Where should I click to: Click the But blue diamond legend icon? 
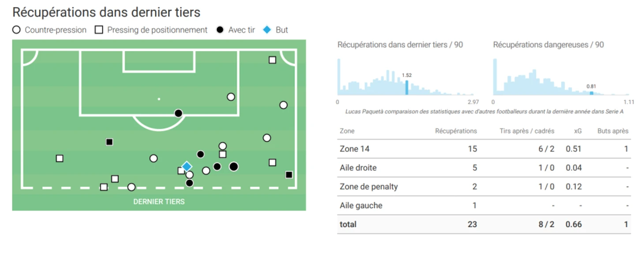[x=267, y=30]
